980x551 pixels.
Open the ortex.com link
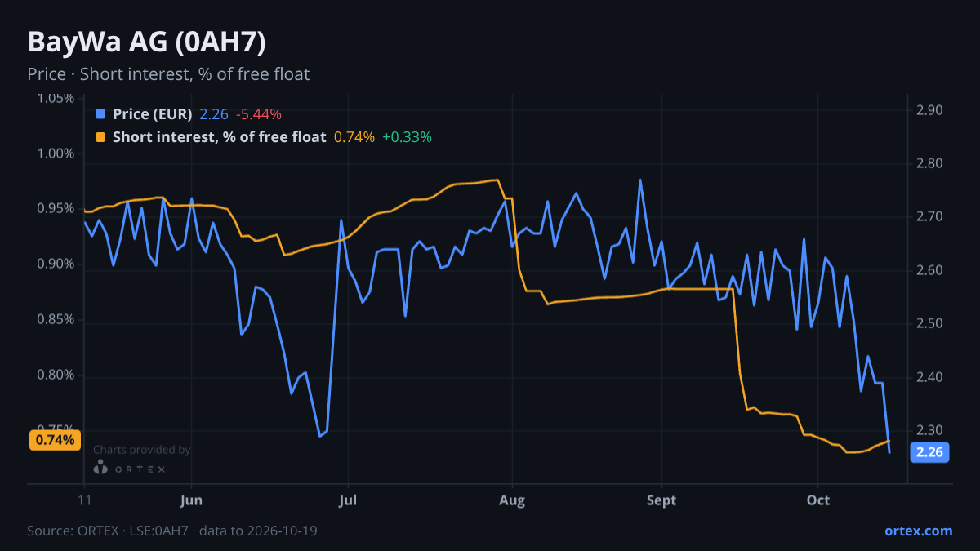(x=918, y=531)
